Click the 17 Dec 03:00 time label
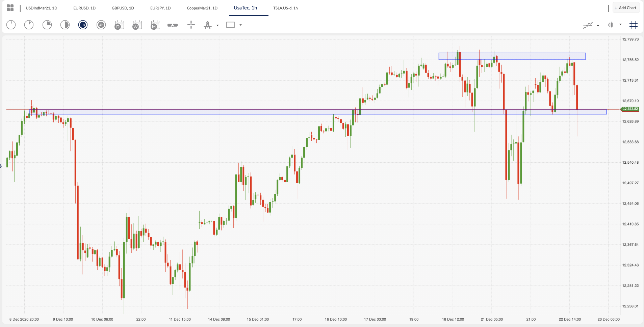This screenshot has width=644, height=327. point(375,319)
